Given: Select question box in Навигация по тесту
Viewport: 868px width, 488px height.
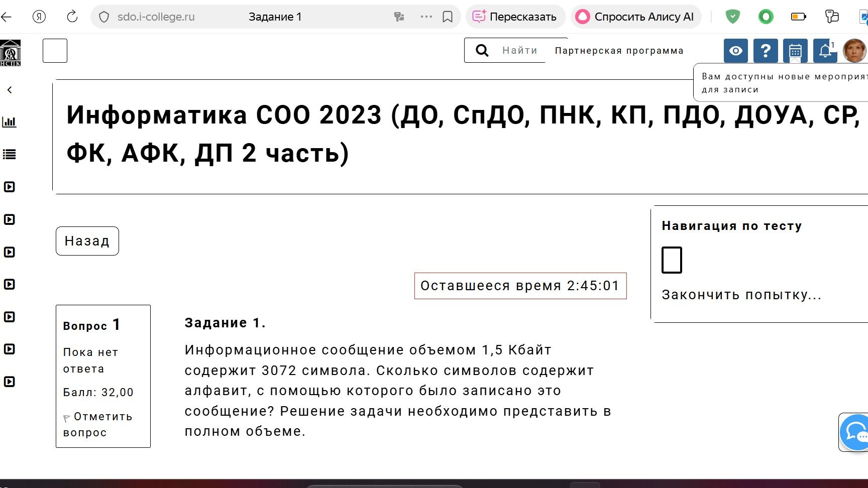Looking at the screenshot, I should click(x=672, y=260).
